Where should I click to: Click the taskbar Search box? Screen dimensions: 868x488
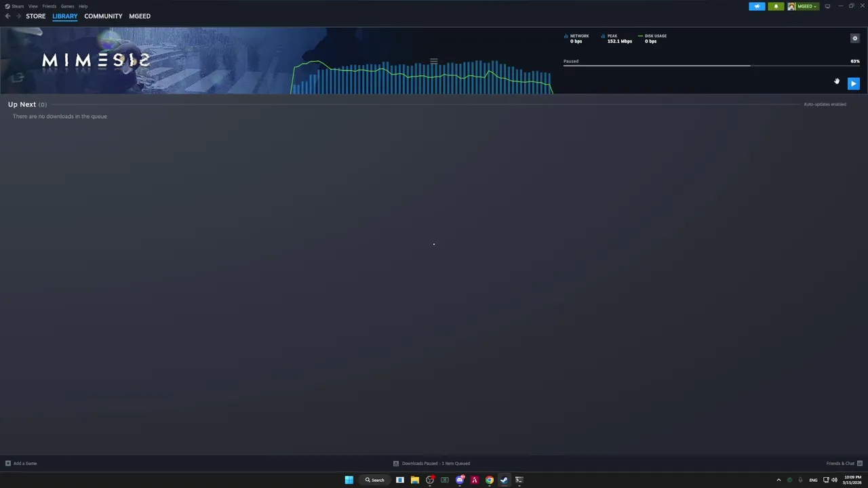374,480
